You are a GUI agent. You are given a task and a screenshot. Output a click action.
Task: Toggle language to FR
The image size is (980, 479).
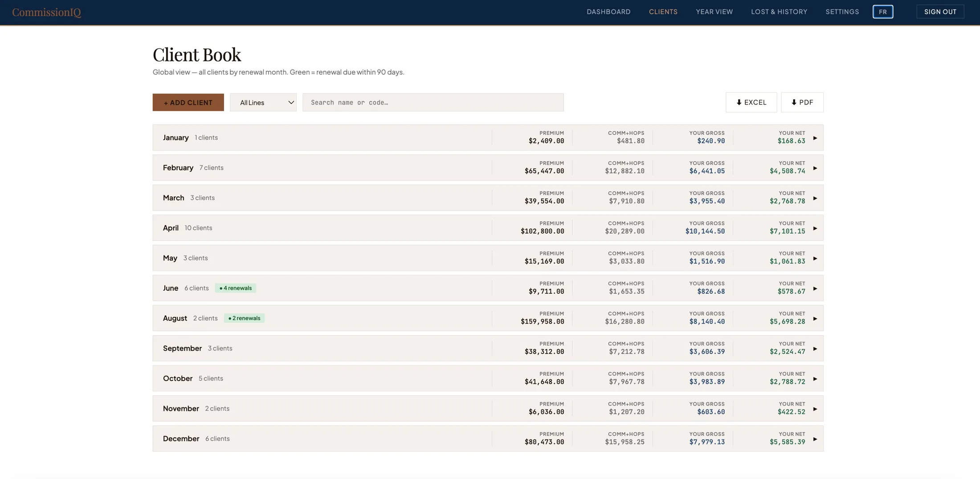tap(882, 12)
